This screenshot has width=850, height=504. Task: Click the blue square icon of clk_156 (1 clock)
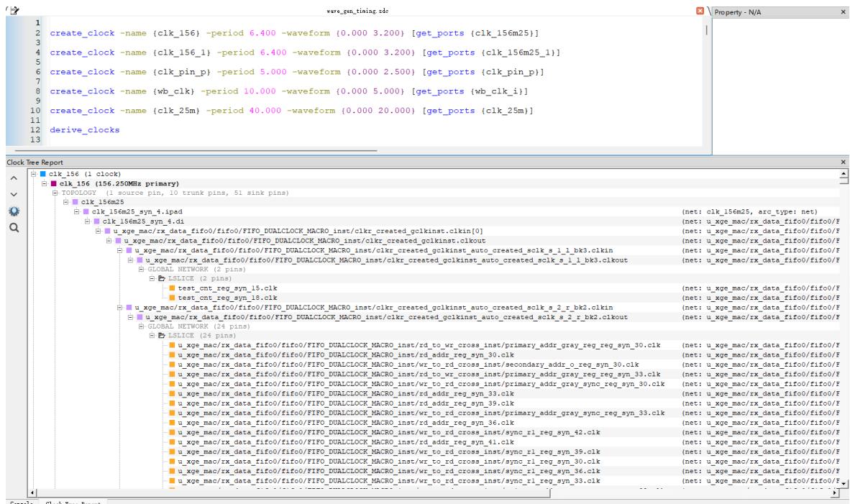click(x=43, y=174)
